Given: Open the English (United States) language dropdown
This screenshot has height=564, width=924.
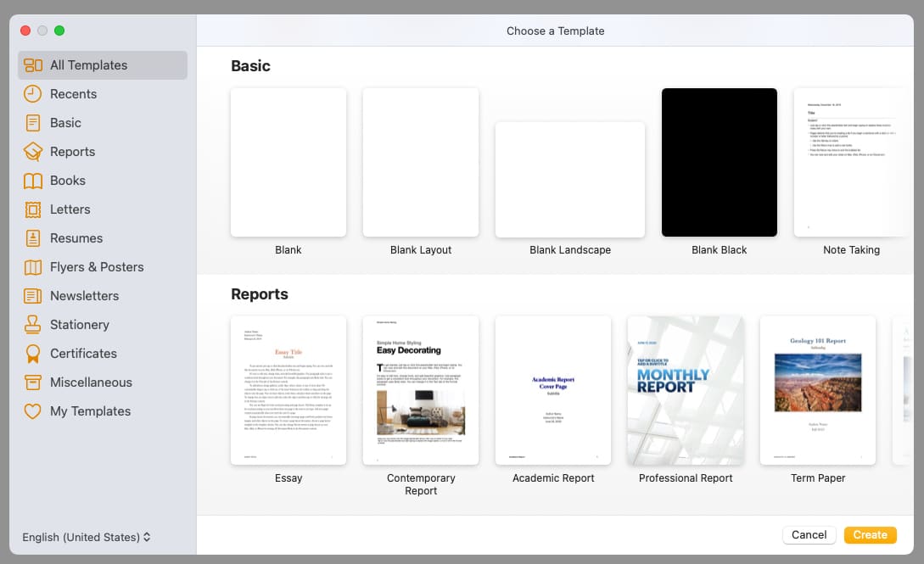Looking at the screenshot, I should point(87,537).
